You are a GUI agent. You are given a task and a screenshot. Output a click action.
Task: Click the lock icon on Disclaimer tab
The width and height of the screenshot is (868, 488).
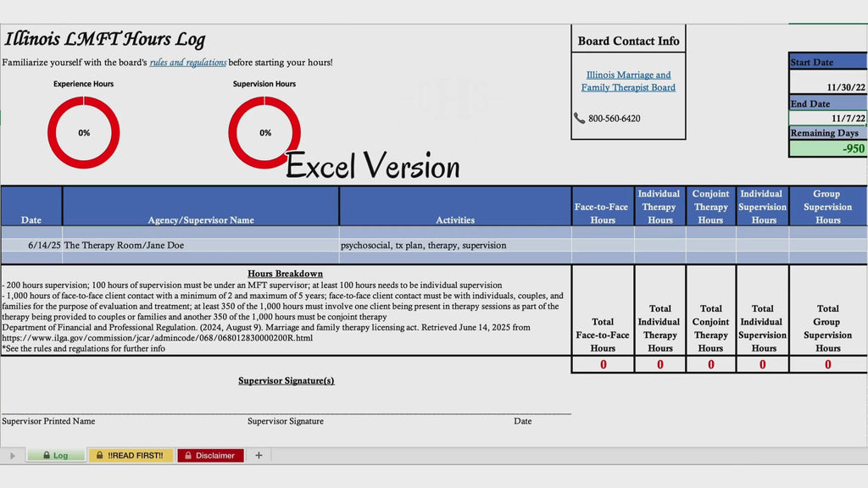pos(188,455)
